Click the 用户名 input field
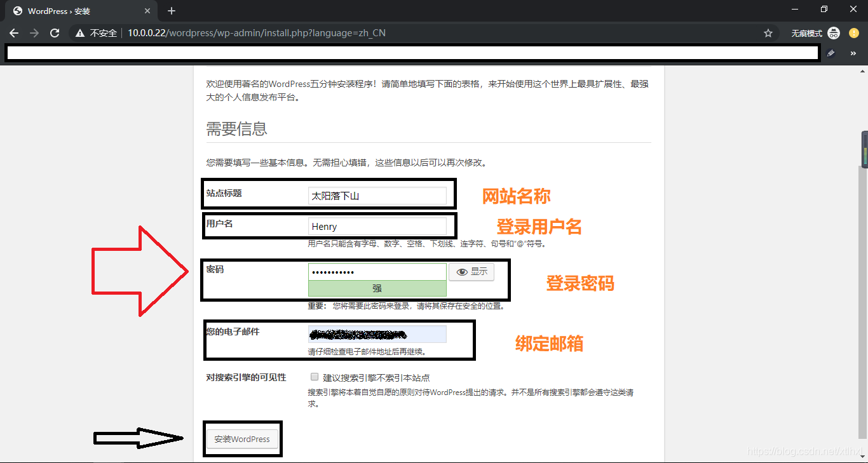The width and height of the screenshot is (868, 463). coord(377,226)
